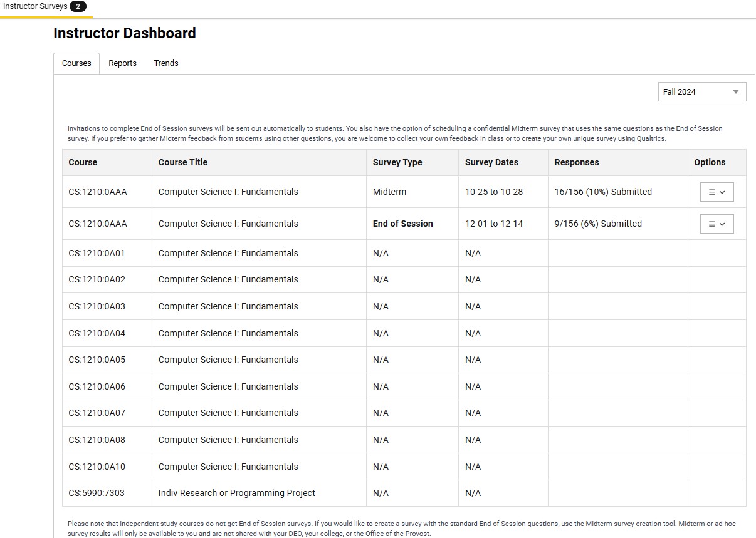756x538 pixels.
Task: Click the notification badge showing 2
Action: 78,6
